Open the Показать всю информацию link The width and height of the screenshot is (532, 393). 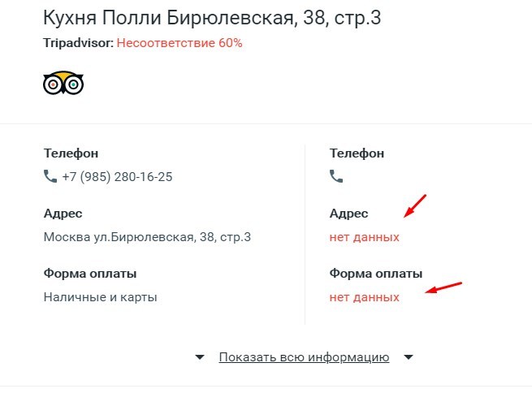coord(304,357)
